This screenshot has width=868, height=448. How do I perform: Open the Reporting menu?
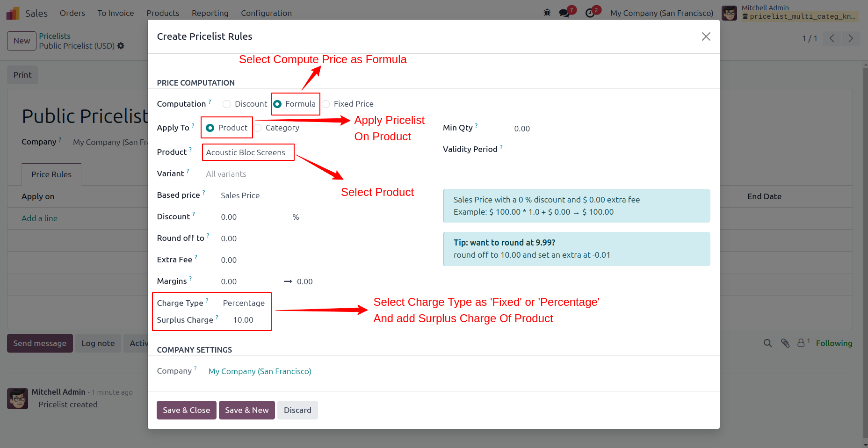click(x=210, y=13)
